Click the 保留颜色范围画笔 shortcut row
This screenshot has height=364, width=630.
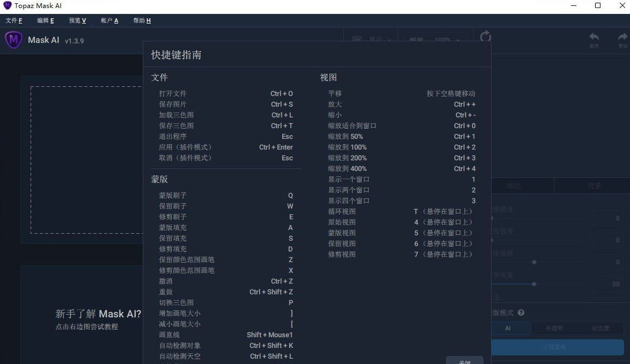[x=226, y=259]
